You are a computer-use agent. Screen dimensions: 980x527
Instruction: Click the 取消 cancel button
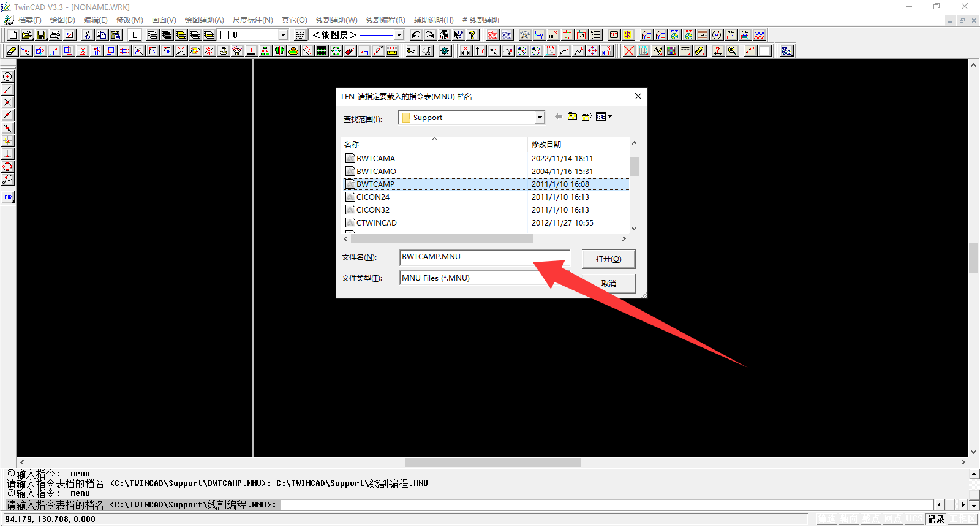pos(608,283)
